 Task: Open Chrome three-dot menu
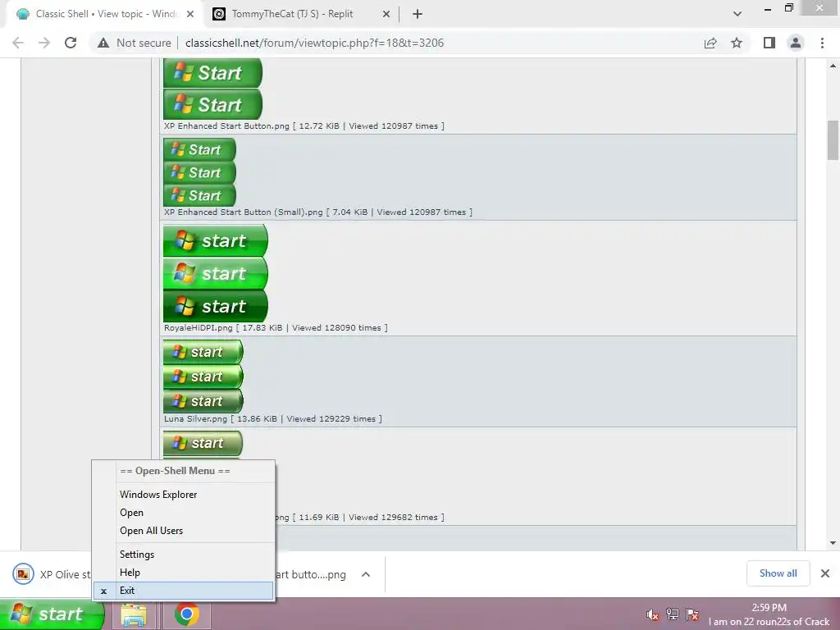tap(822, 43)
